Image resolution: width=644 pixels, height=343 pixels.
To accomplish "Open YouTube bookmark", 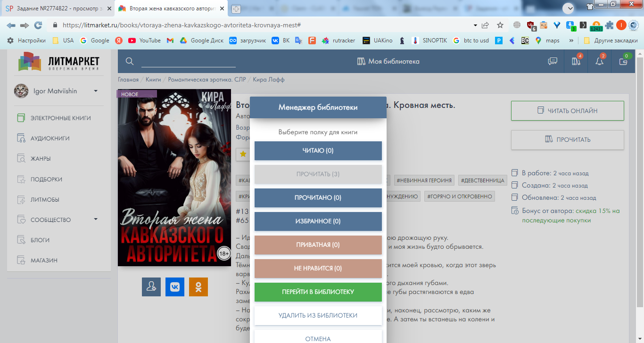I will point(145,41).
